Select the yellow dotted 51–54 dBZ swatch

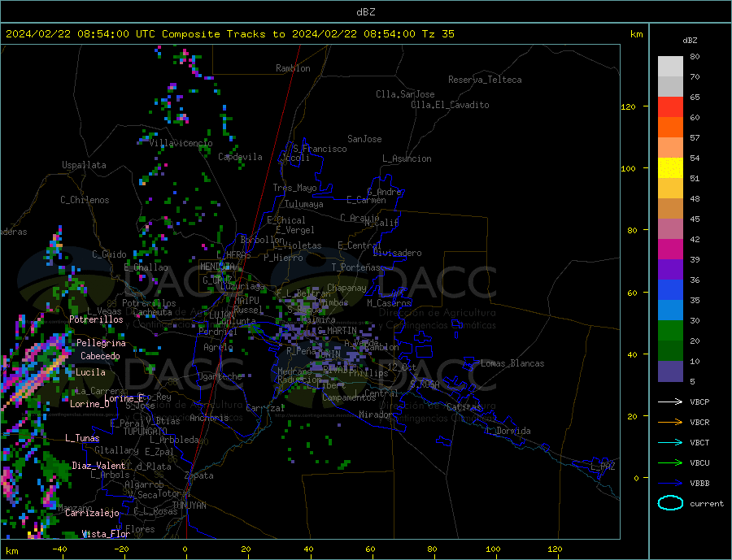pyautogui.click(x=670, y=168)
